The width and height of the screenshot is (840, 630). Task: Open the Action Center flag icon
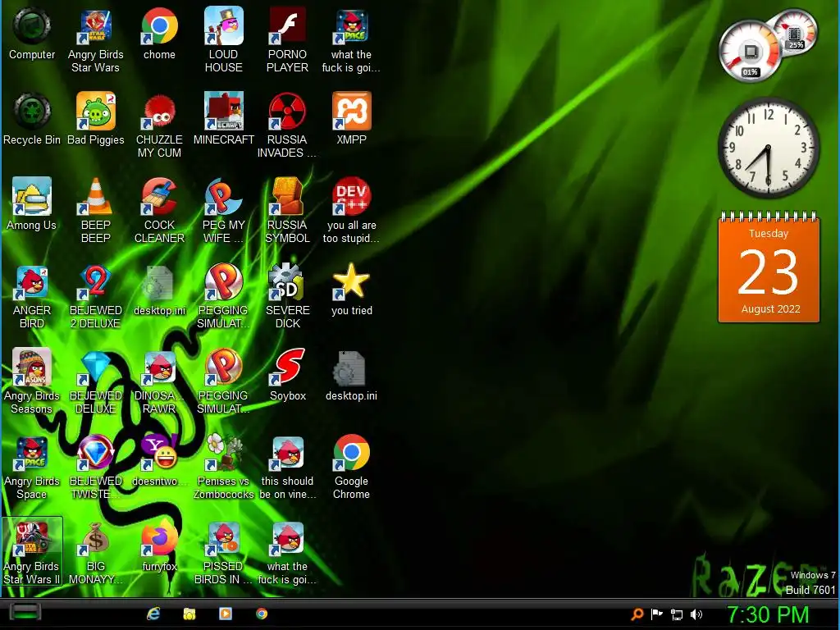(657, 614)
